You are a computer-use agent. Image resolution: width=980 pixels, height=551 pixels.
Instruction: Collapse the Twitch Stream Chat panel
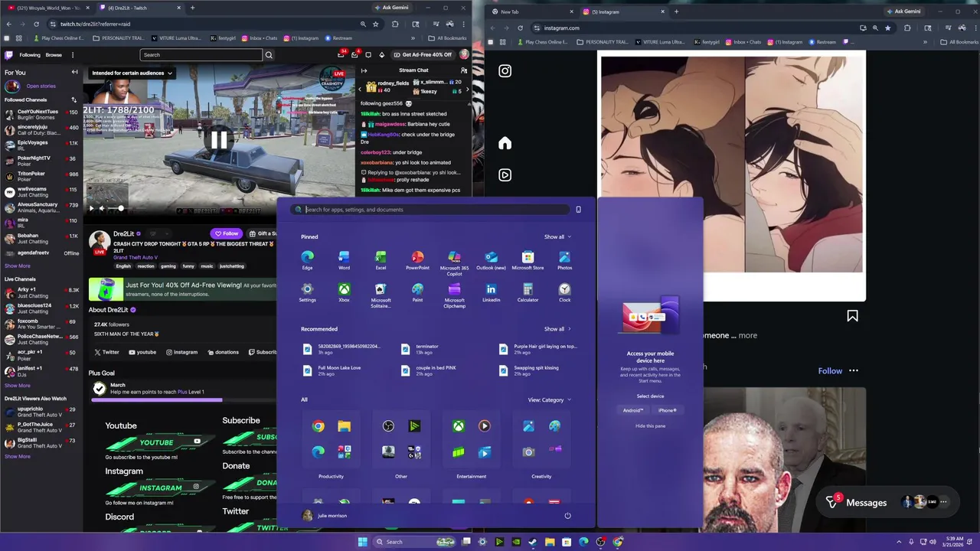point(364,70)
